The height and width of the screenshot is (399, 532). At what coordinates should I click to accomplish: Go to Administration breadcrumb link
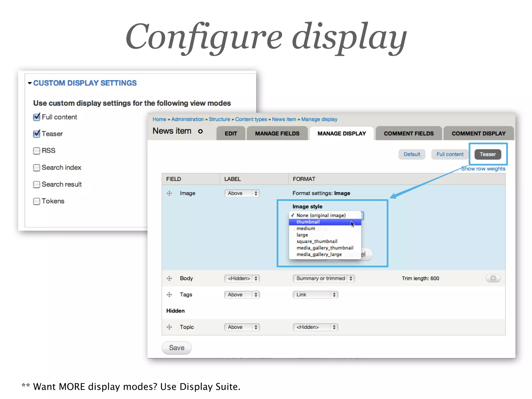click(187, 119)
